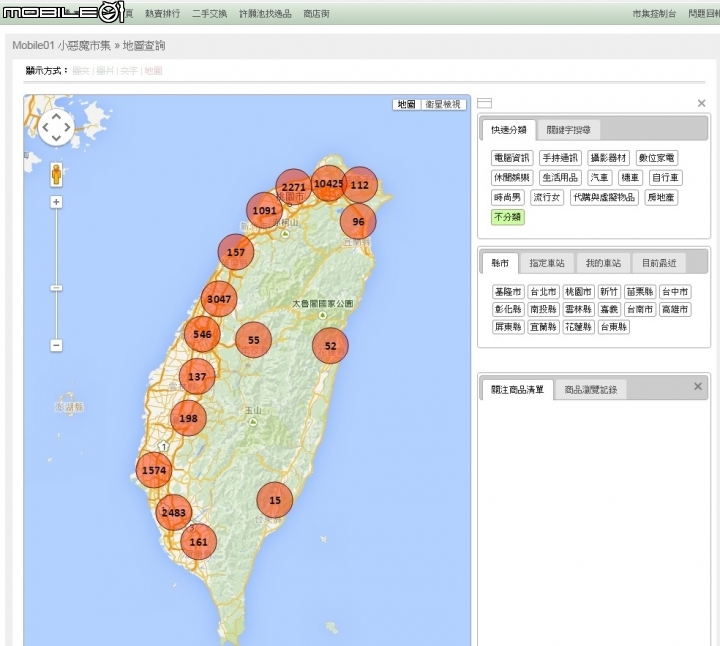Open the 指定車站 tab
The height and width of the screenshot is (646, 720).
click(x=547, y=263)
